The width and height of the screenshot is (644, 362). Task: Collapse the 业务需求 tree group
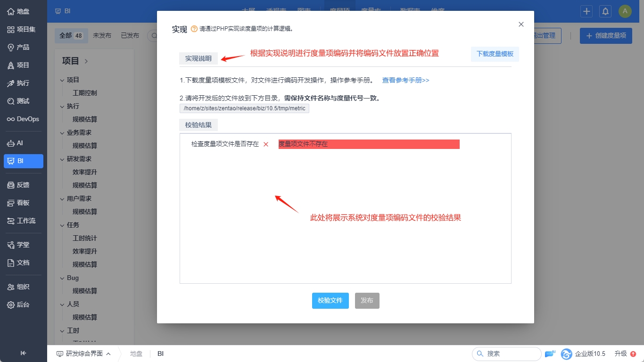coord(62,133)
